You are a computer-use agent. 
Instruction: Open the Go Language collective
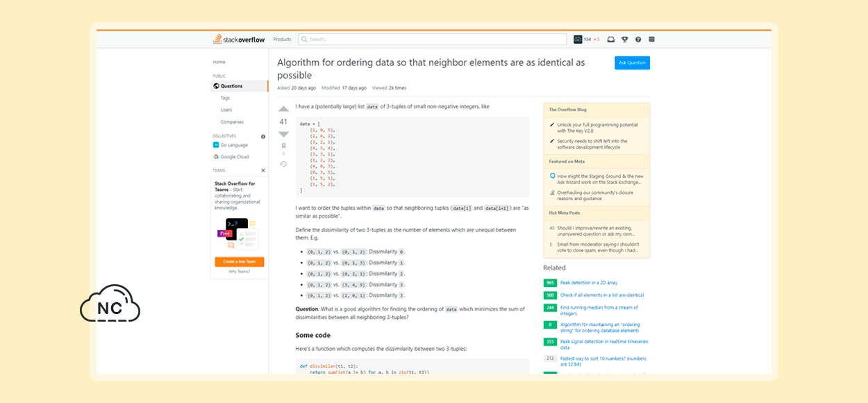coord(231,145)
